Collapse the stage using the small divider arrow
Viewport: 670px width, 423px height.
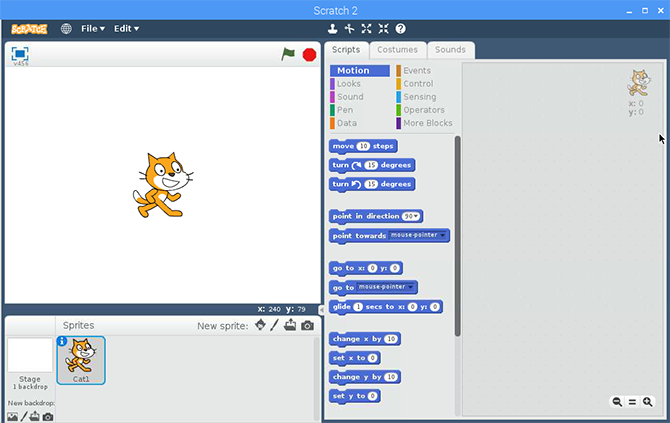[321, 309]
